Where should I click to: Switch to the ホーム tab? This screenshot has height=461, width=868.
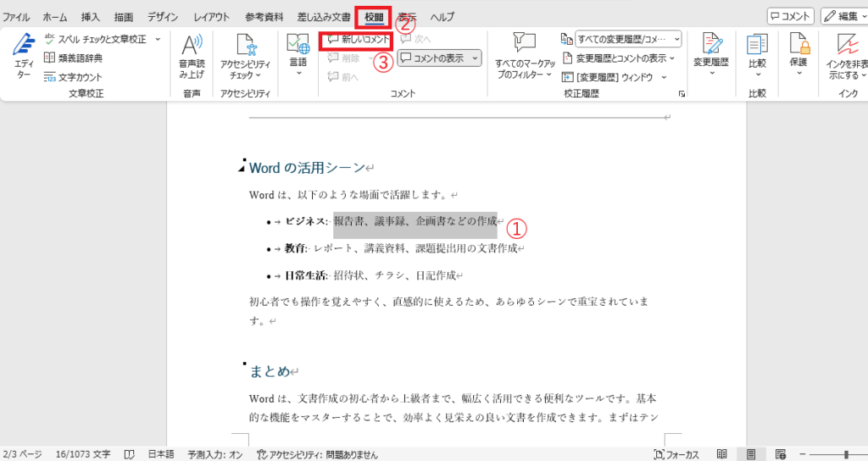(55, 17)
